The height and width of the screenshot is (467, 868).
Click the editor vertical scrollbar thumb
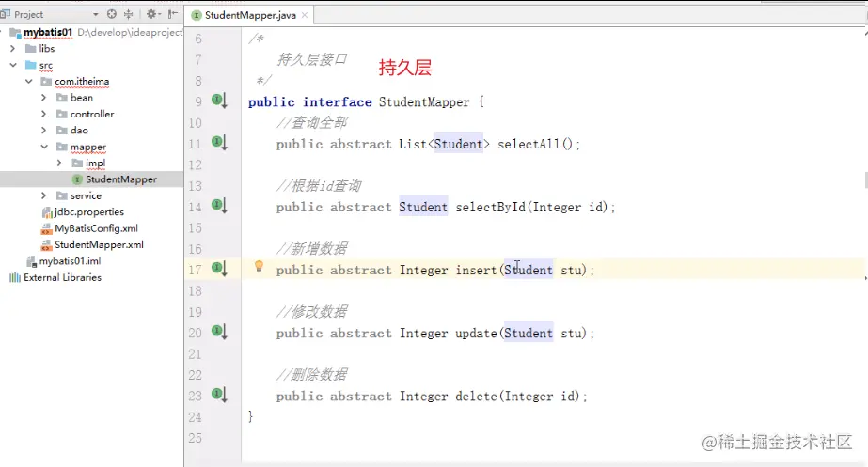pos(865,180)
